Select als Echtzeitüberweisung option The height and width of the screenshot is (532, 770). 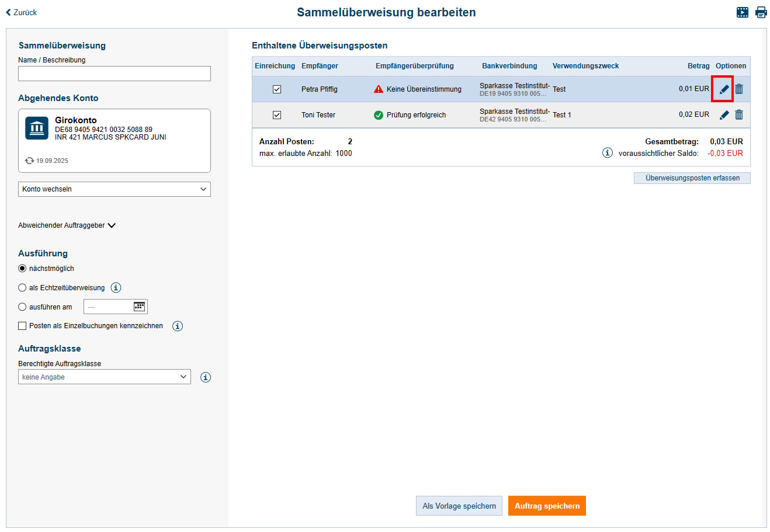[x=22, y=287]
